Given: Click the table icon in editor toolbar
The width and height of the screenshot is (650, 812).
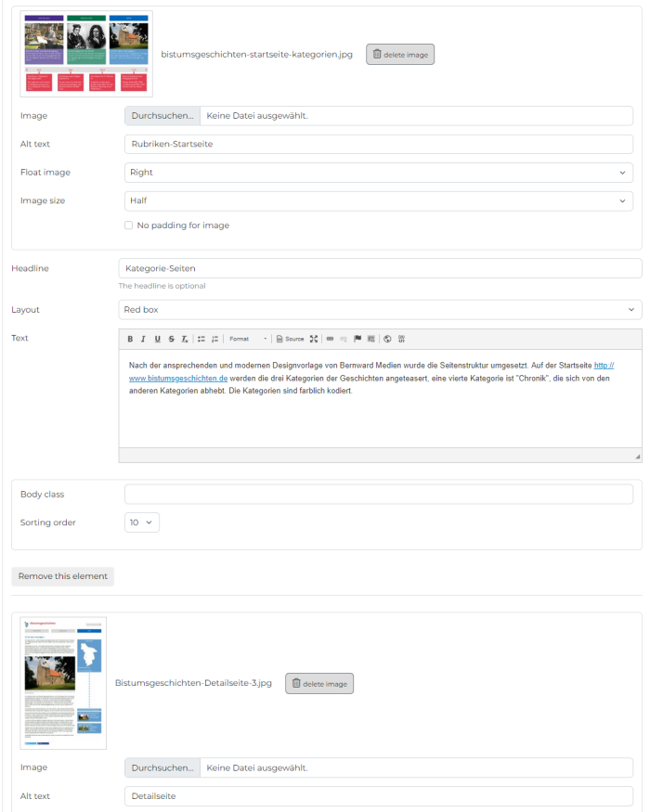Looking at the screenshot, I should coord(371,339).
